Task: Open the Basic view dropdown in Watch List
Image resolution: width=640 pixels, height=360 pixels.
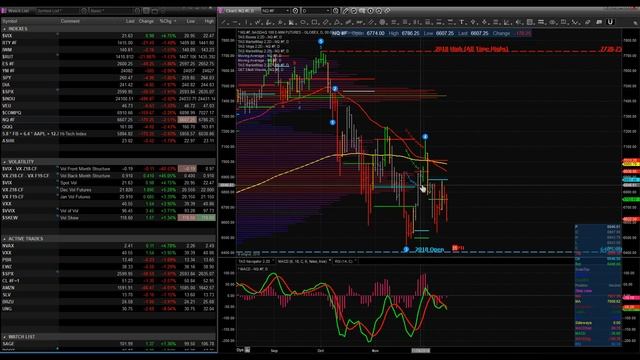Action: [111, 11]
